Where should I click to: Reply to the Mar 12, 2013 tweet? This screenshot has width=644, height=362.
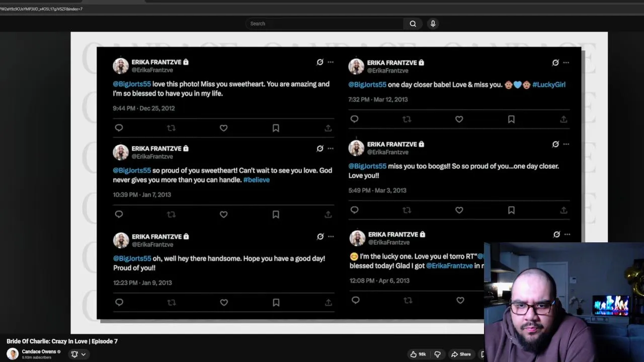pyautogui.click(x=354, y=119)
